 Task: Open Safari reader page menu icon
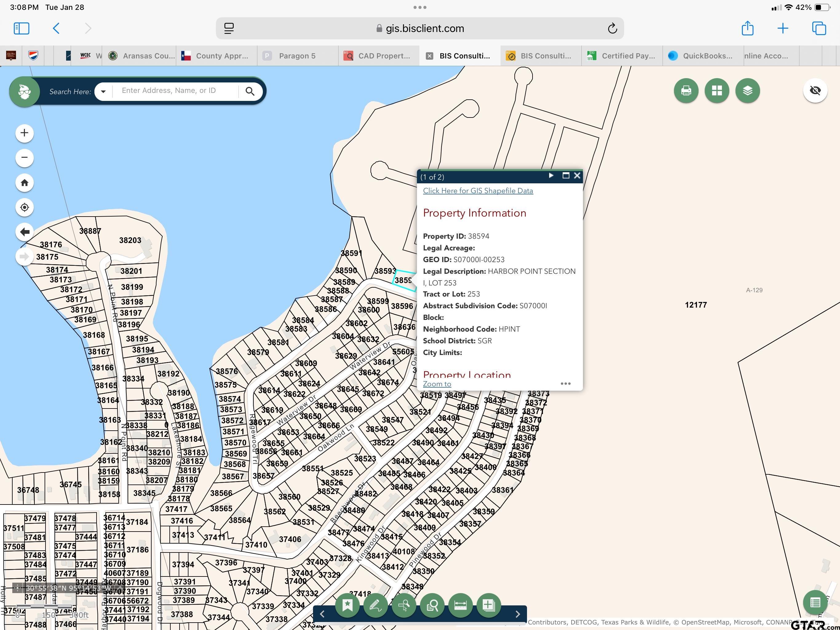229,29
